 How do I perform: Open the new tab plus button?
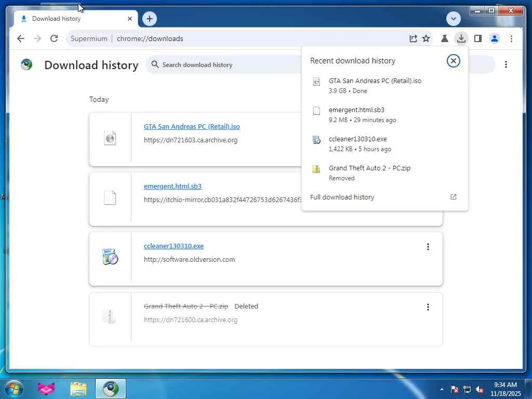tap(150, 19)
